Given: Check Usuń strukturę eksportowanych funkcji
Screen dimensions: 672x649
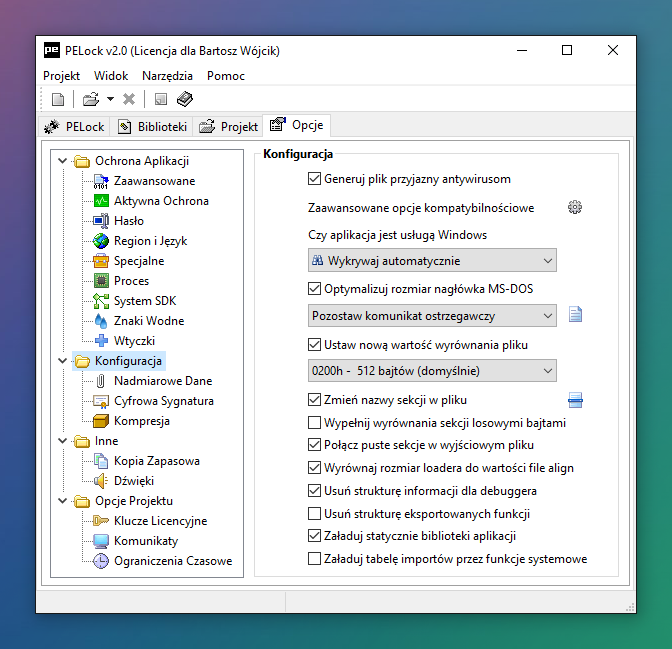Looking at the screenshot, I should click(x=315, y=514).
